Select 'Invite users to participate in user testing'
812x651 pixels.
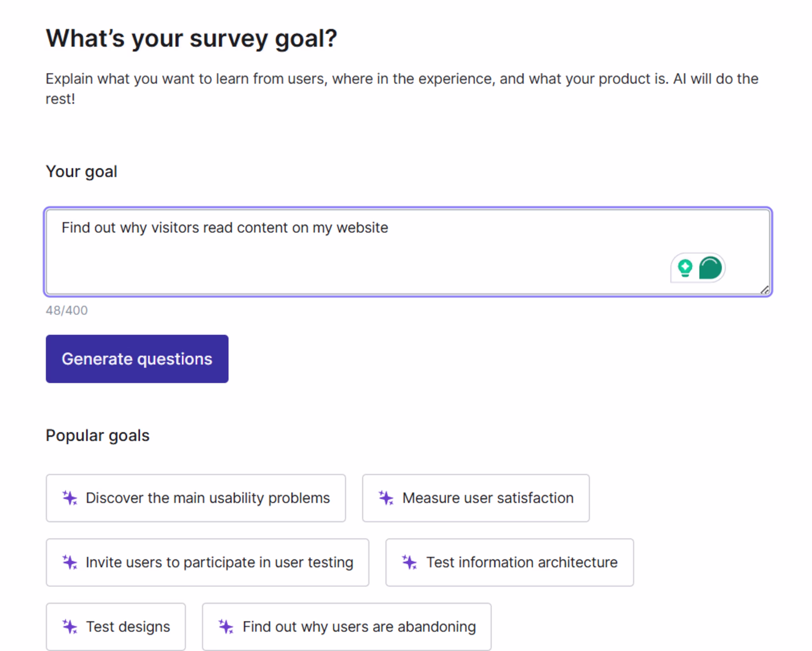[207, 562]
